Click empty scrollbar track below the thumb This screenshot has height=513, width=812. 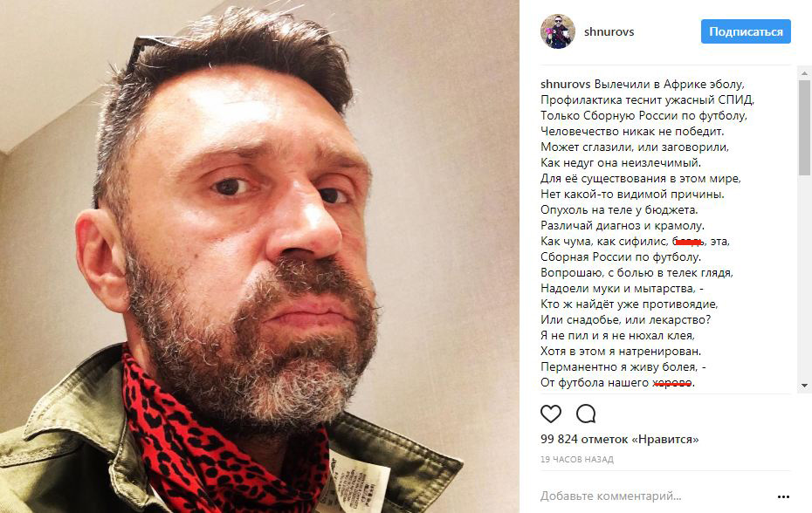coord(804,279)
